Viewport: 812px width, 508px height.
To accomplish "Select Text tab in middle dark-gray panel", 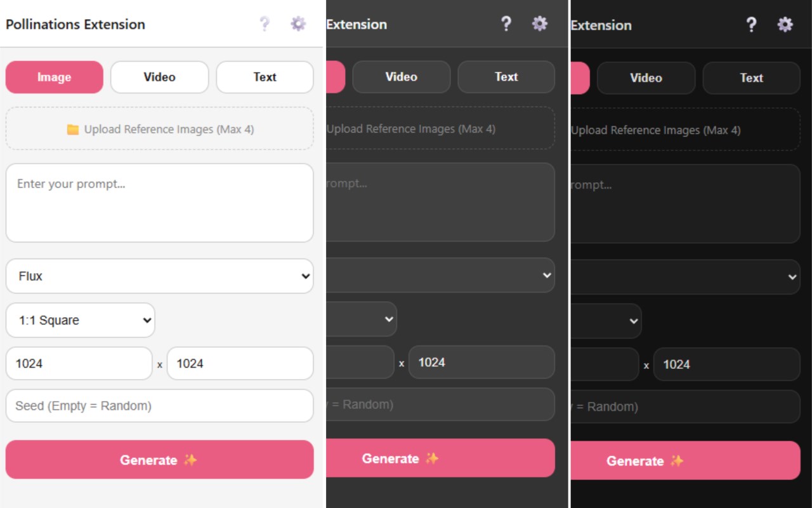I will pyautogui.click(x=506, y=77).
